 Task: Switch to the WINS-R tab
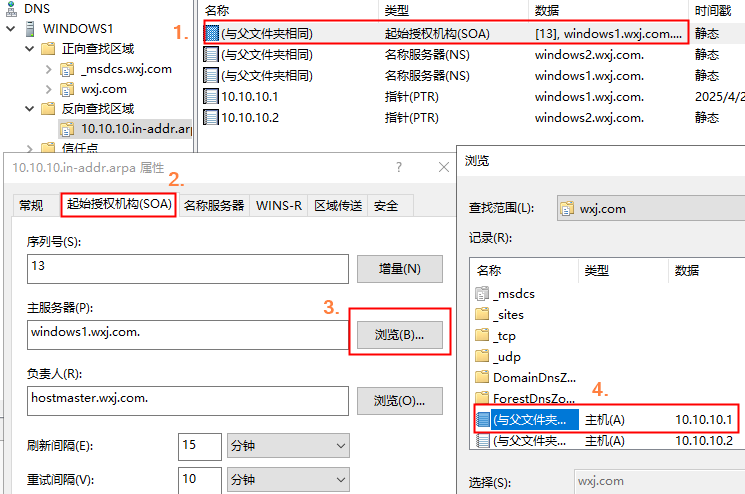(x=279, y=206)
